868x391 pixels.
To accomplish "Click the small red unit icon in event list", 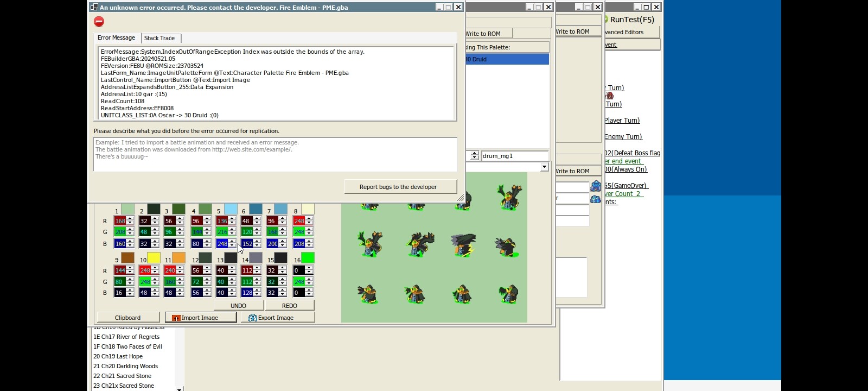I will click(x=610, y=96).
